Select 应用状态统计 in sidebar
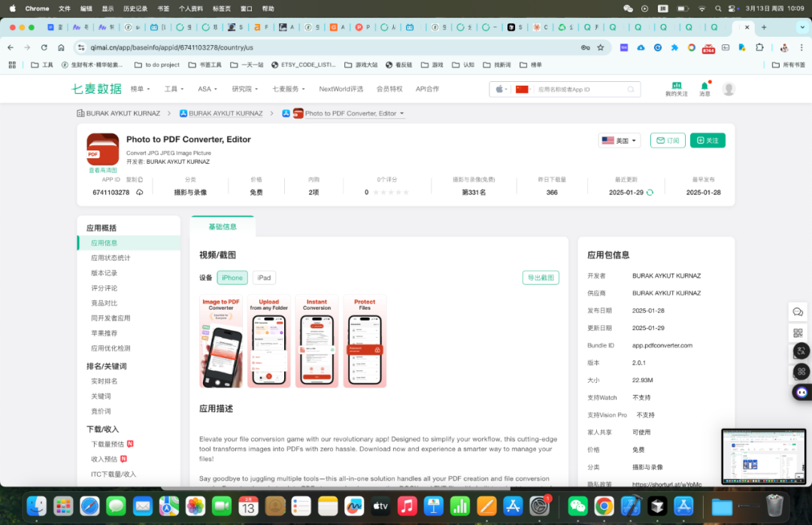The image size is (812, 525). (x=111, y=258)
